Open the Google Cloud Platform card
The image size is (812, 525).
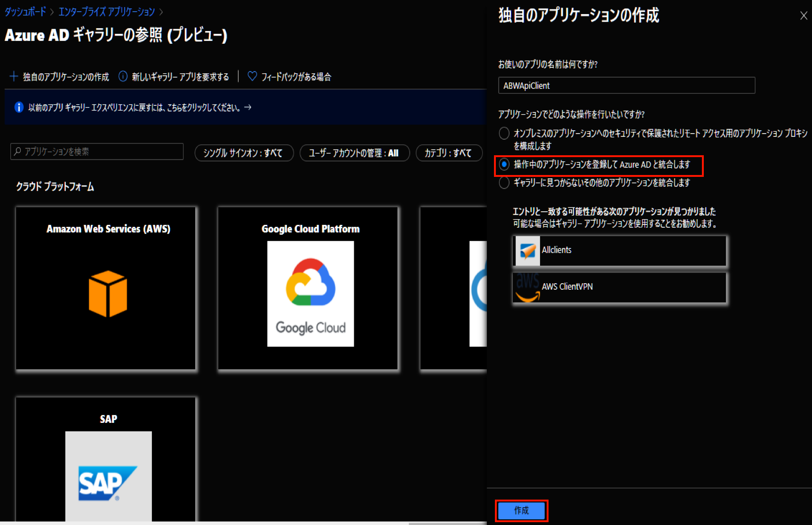308,288
